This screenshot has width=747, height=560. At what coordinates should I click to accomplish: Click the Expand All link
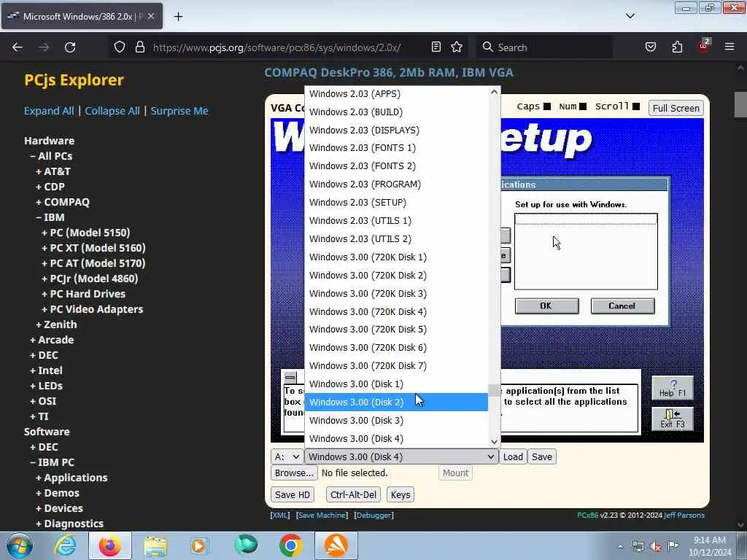click(x=49, y=111)
